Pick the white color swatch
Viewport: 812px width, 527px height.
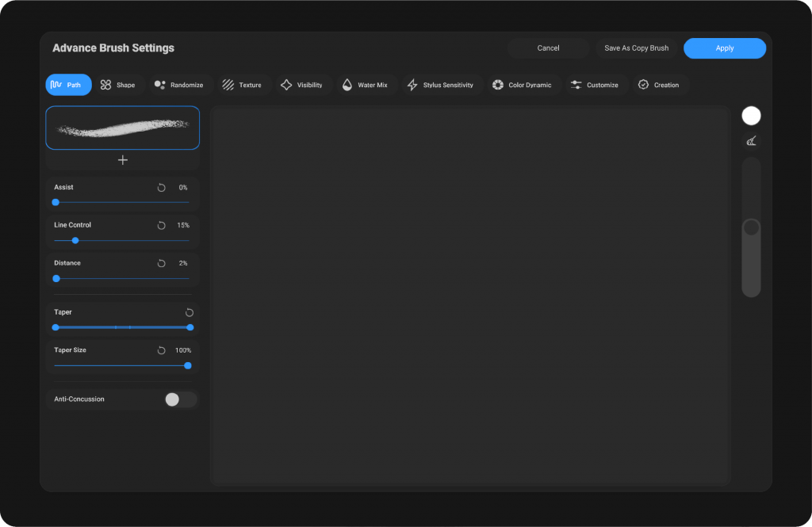(x=751, y=116)
